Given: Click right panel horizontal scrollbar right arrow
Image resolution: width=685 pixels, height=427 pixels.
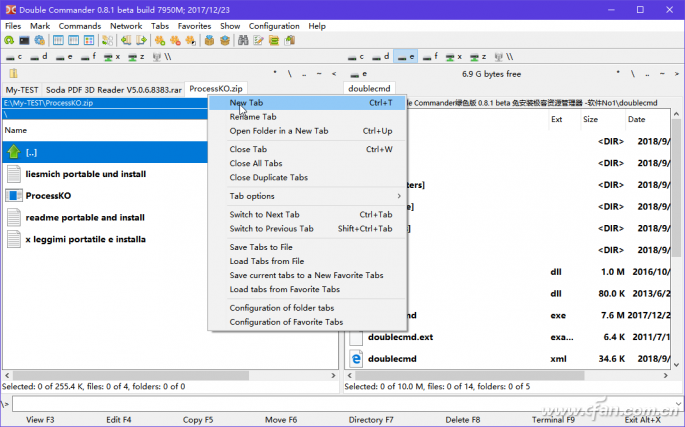Looking at the screenshot, I should coord(666,375).
